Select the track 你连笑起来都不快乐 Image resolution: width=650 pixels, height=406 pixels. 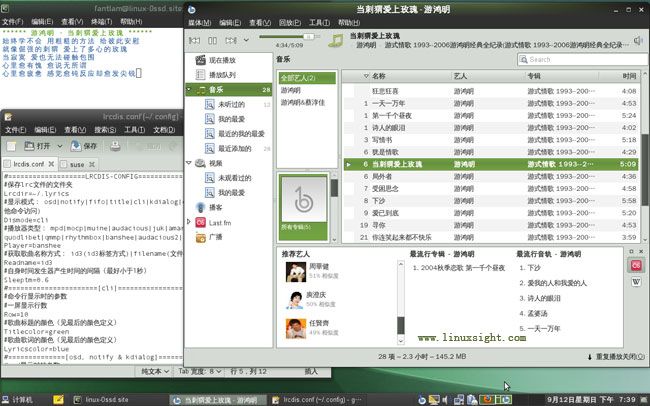[490, 237]
